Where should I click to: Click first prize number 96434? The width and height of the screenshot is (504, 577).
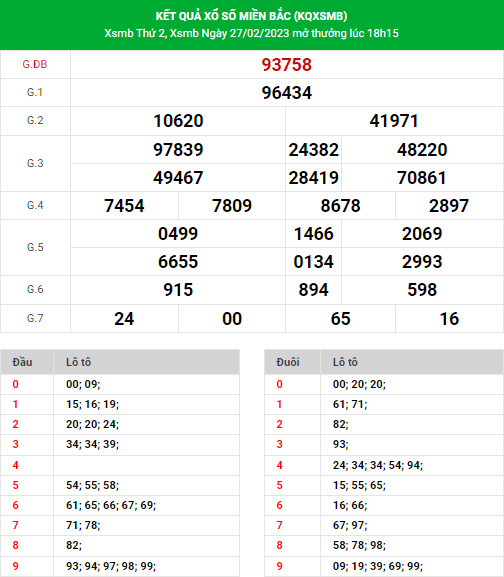(x=287, y=93)
